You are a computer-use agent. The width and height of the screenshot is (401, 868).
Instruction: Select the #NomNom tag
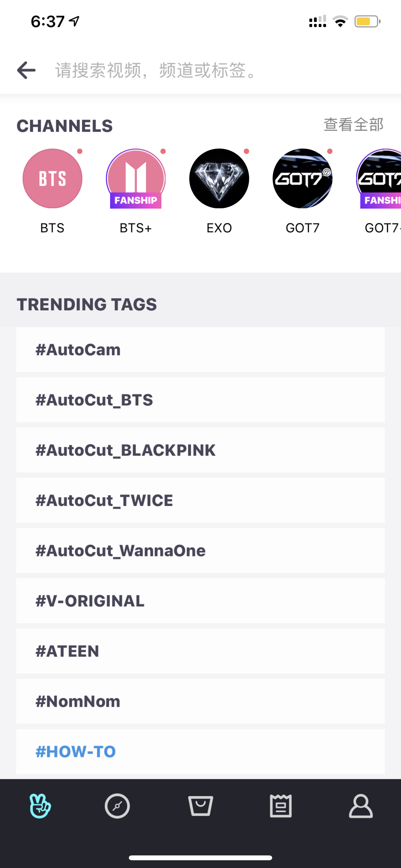tap(200, 701)
